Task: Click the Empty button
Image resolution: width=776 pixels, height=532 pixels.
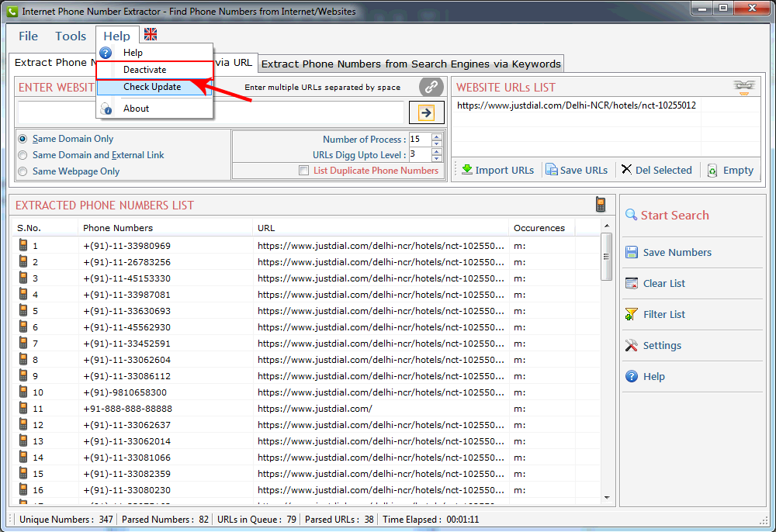Action: coord(730,170)
